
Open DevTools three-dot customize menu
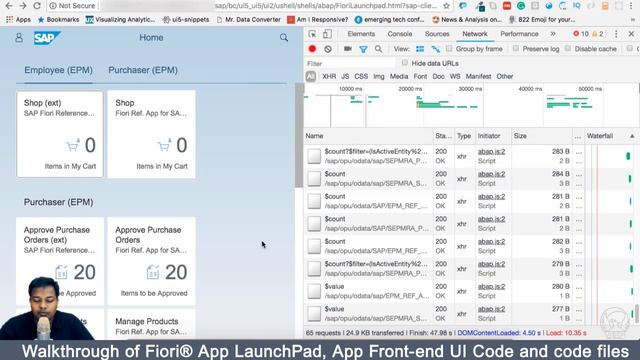coord(616,34)
